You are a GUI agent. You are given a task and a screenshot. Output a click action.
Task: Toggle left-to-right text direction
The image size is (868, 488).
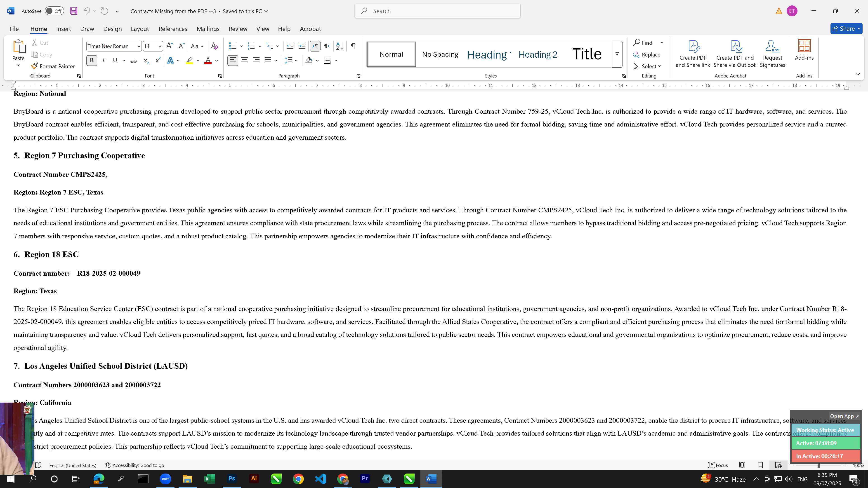coord(315,46)
